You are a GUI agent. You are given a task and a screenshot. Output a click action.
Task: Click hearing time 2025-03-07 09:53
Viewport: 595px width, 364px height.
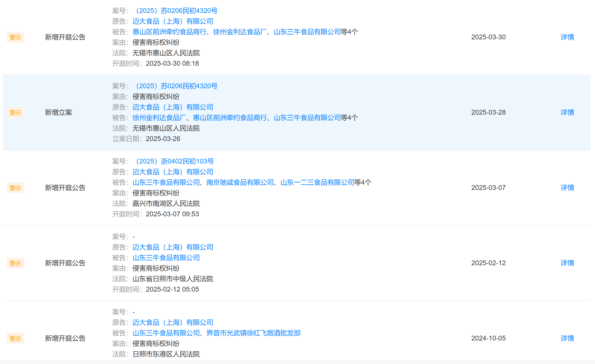pyautogui.click(x=172, y=214)
